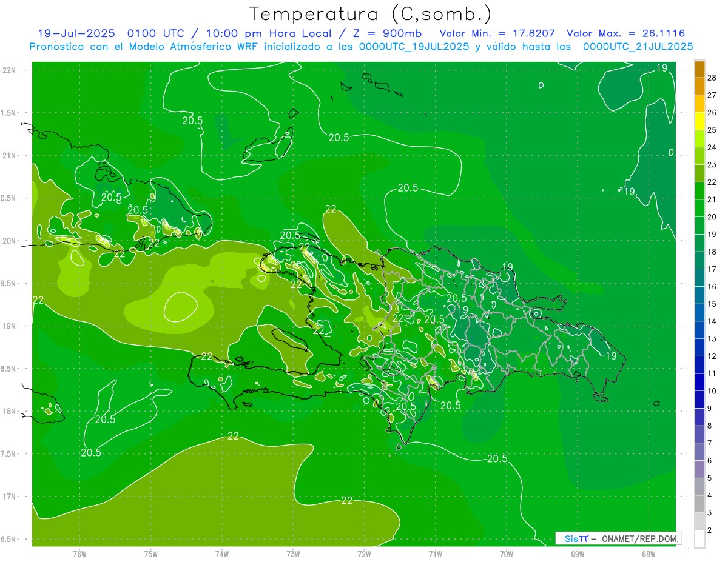Click the bottom "22" contour label near 17N
Image resolution: width=728 pixels, height=562 pixels.
pos(346,501)
